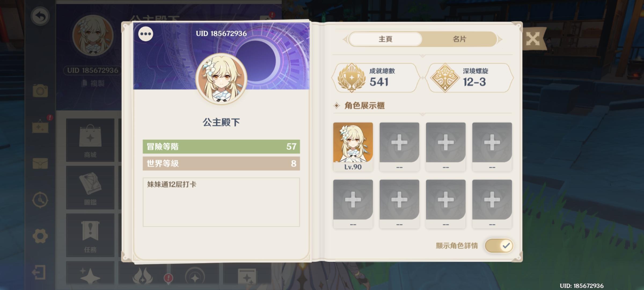
Task: Add character in second showcase slot
Action: click(399, 147)
